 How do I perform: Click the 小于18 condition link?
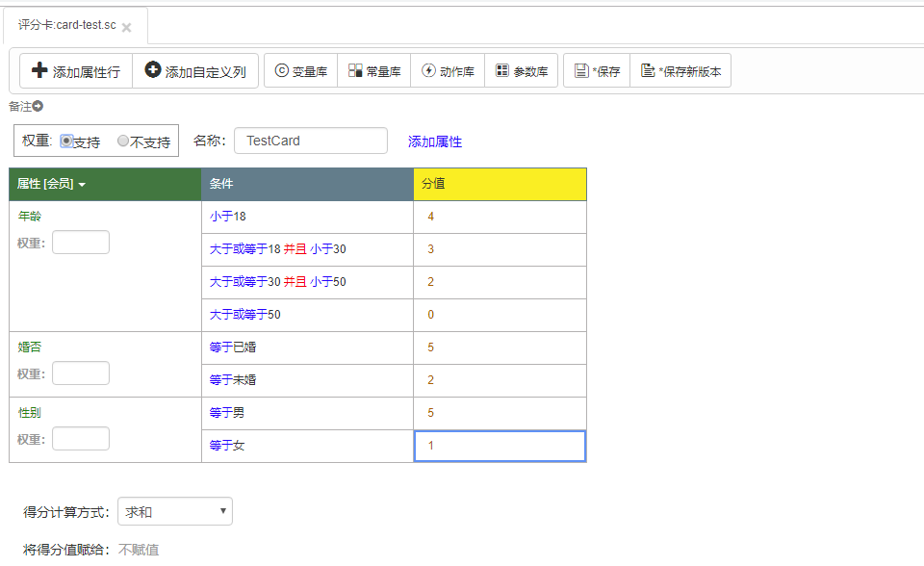(227, 217)
